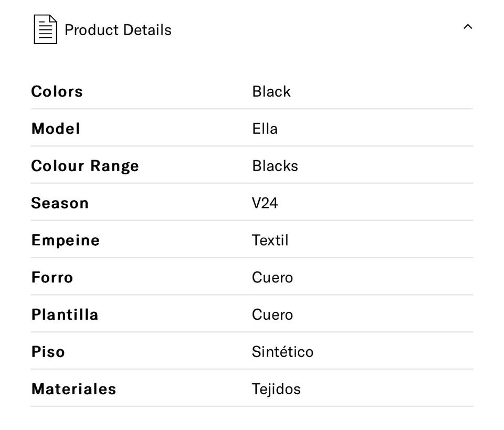Select the Cuero value beside Plantilla
The image size is (504, 430).
point(272,314)
